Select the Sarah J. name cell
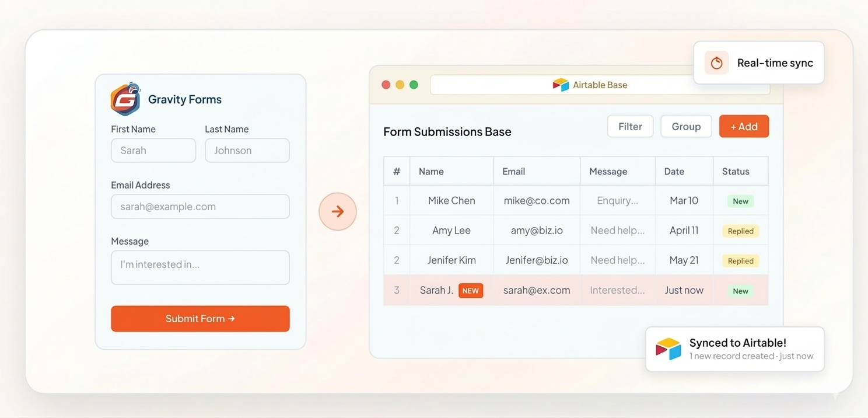 point(452,290)
